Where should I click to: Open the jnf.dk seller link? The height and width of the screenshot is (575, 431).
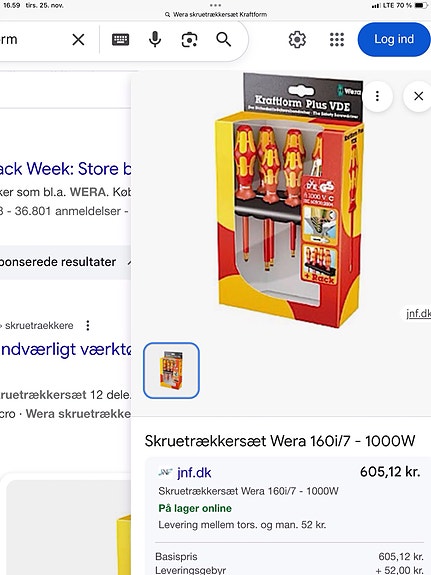(194, 473)
